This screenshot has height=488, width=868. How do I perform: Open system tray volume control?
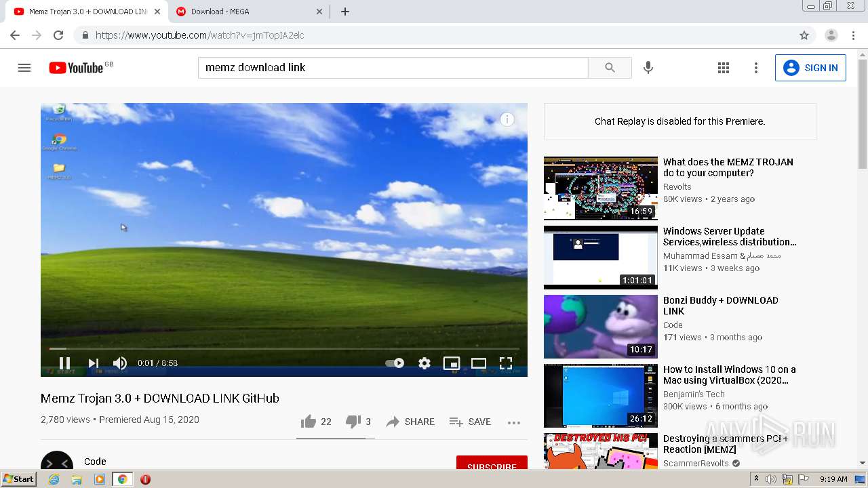click(771, 479)
